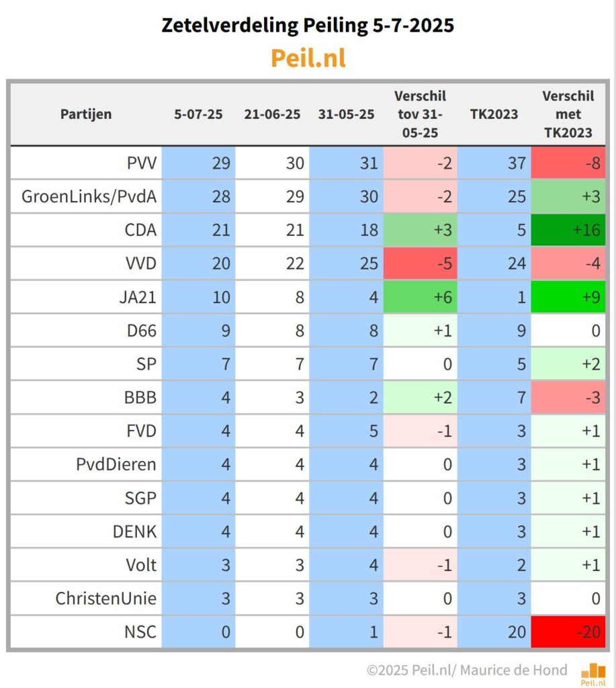Click the orange Peil.nl heading link
This screenshot has width=616, height=688.
(x=308, y=58)
